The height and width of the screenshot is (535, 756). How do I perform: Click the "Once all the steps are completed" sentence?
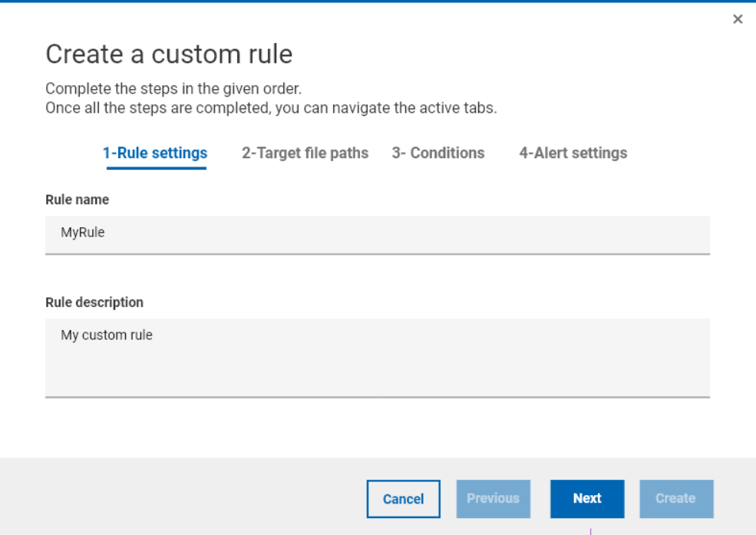(271, 108)
